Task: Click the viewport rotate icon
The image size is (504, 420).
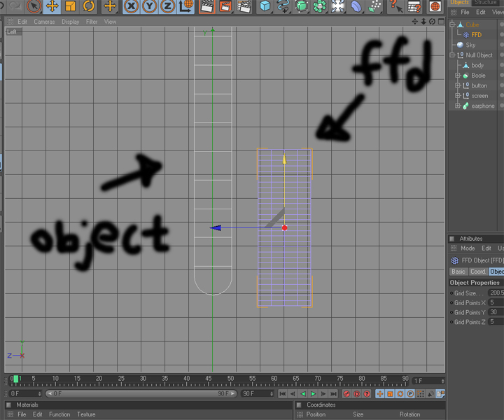Action: (433, 22)
